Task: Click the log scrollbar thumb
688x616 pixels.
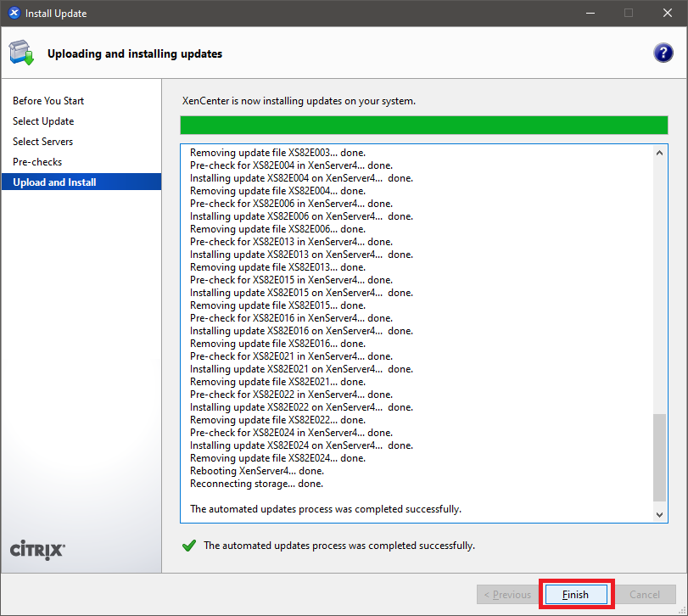Action: [660, 456]
